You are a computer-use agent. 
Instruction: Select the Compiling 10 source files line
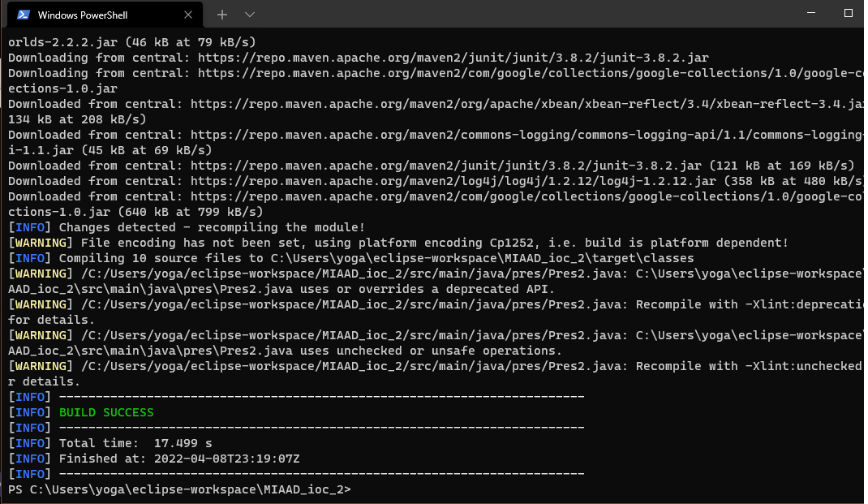pos(284,258)
